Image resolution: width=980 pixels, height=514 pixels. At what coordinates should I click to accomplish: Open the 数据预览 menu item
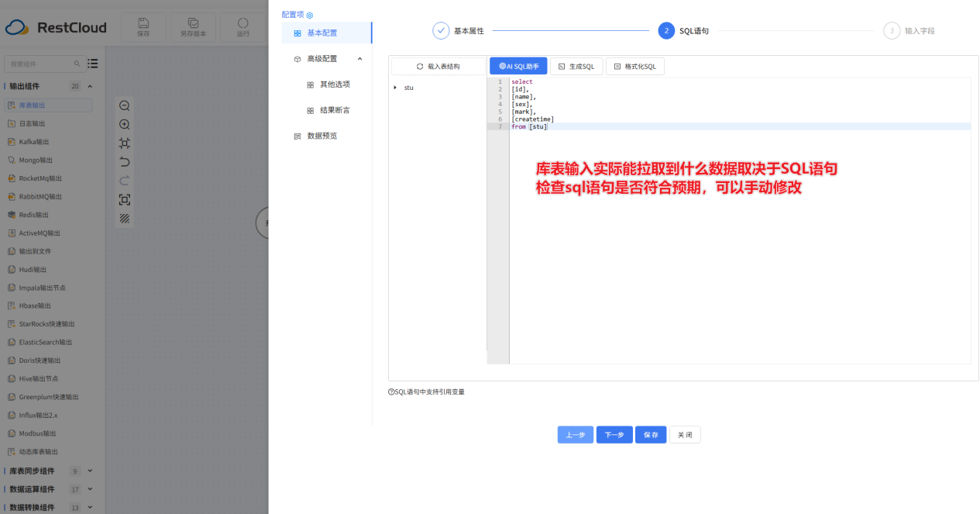pos(322,136)
